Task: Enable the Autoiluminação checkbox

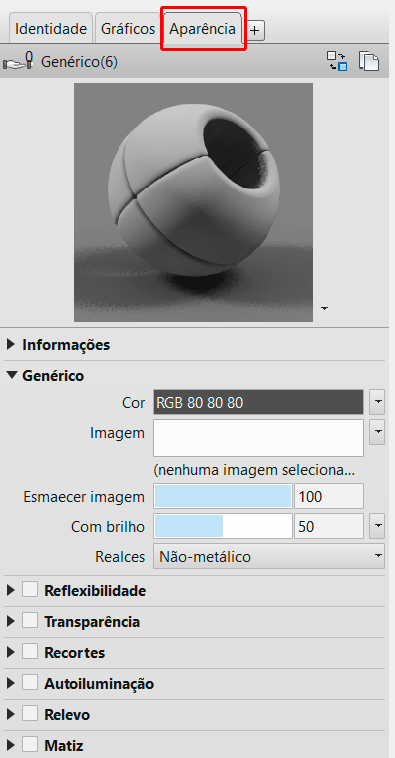Action: [30, 683]
